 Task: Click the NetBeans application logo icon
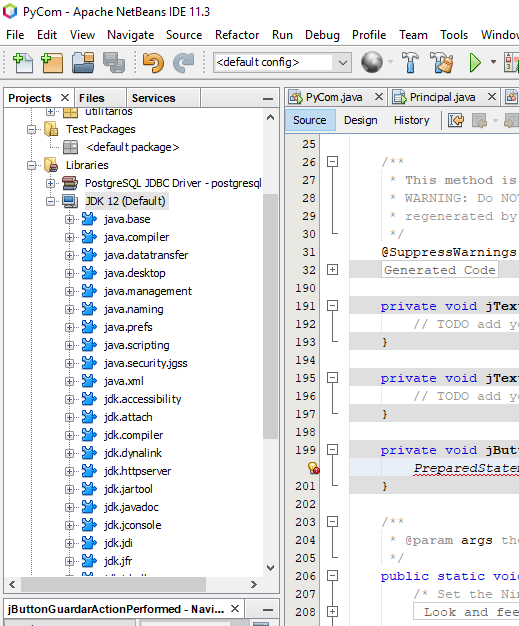tap(10, 11)
